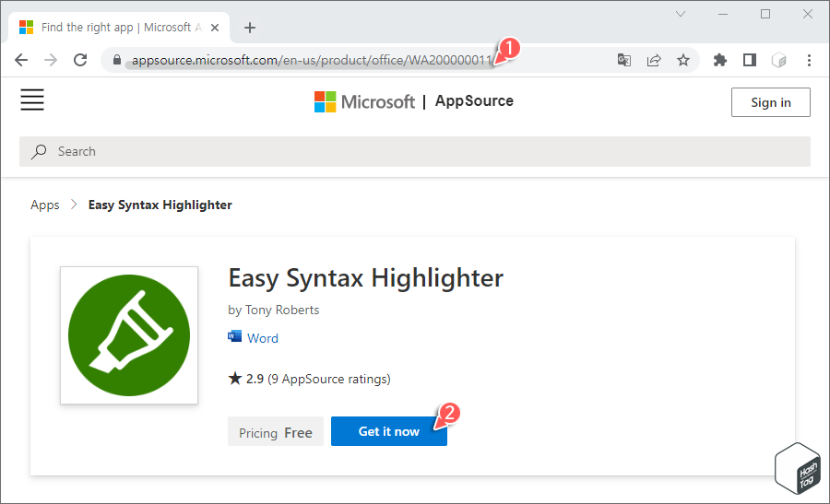
Task: Open the profile avatar icon
Action: (x=779, y=60)
